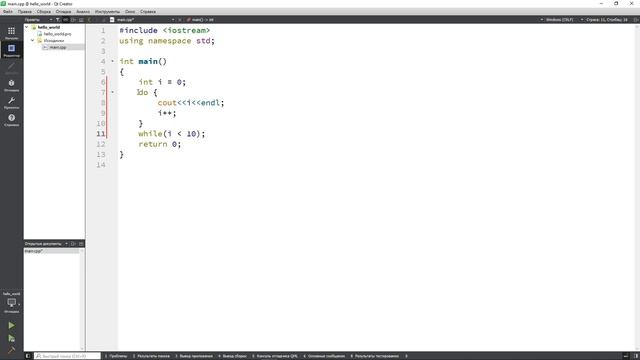Click the '#include <iostream>' line

coord(164,31)
